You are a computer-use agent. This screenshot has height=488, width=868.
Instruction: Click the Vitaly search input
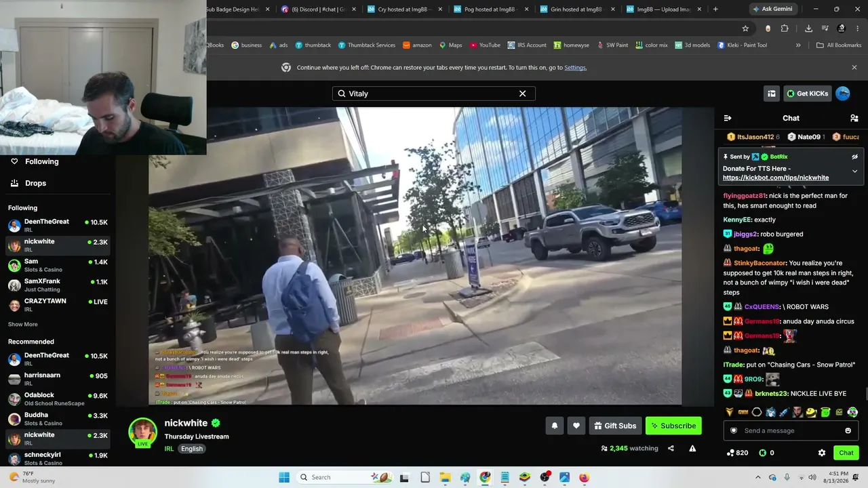click(434, 94)
